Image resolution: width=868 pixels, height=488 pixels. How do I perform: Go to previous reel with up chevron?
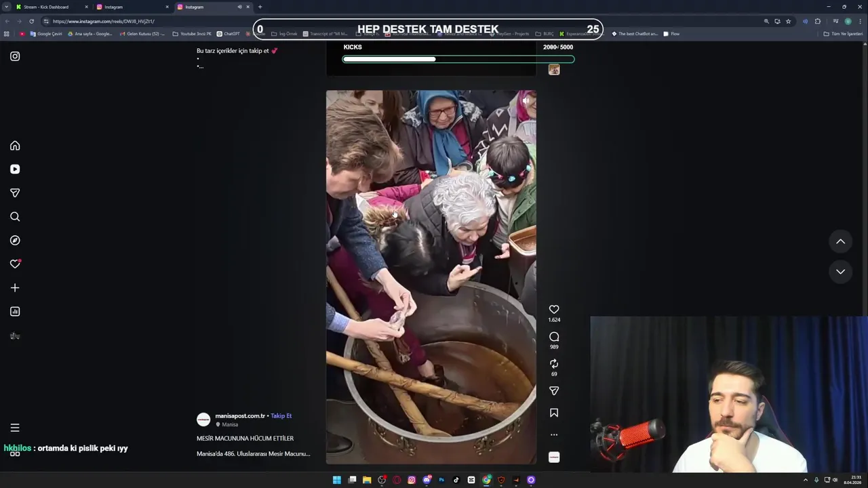pos(840,241)
